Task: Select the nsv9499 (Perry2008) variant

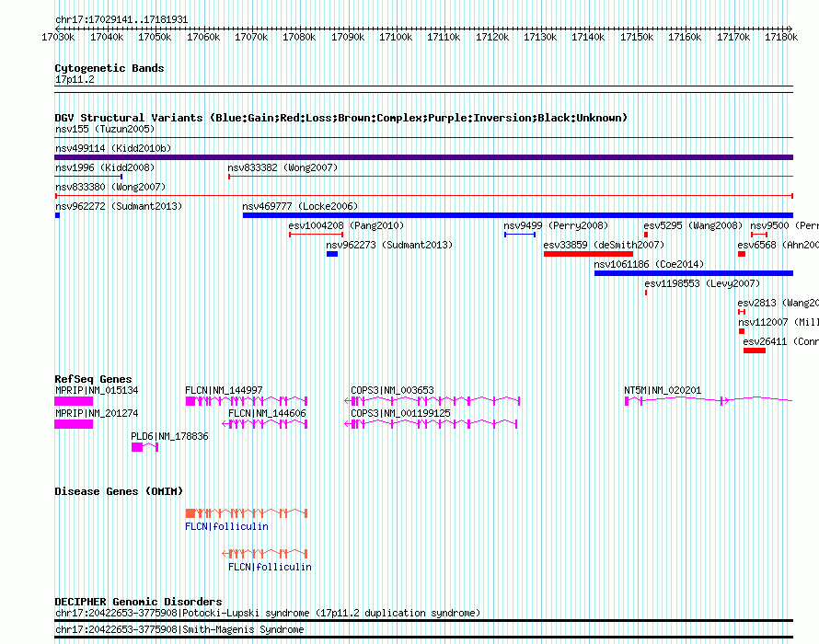Action: click(520, 235)
